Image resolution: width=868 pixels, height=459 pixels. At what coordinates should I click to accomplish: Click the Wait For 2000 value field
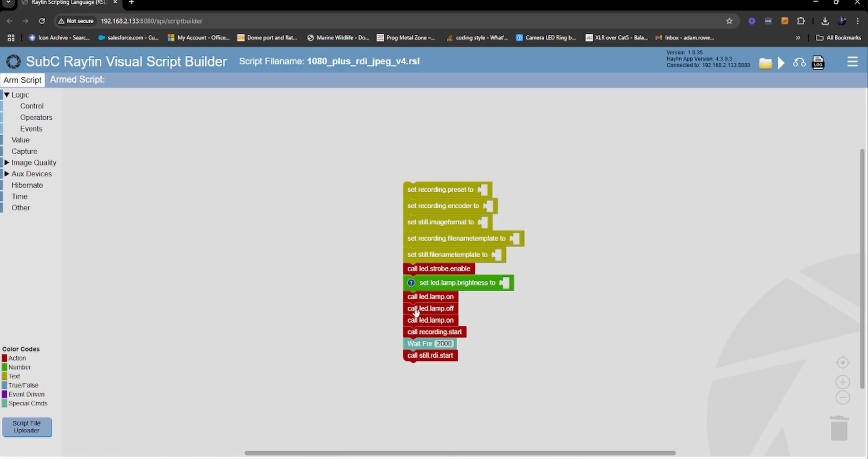(444, 344)
